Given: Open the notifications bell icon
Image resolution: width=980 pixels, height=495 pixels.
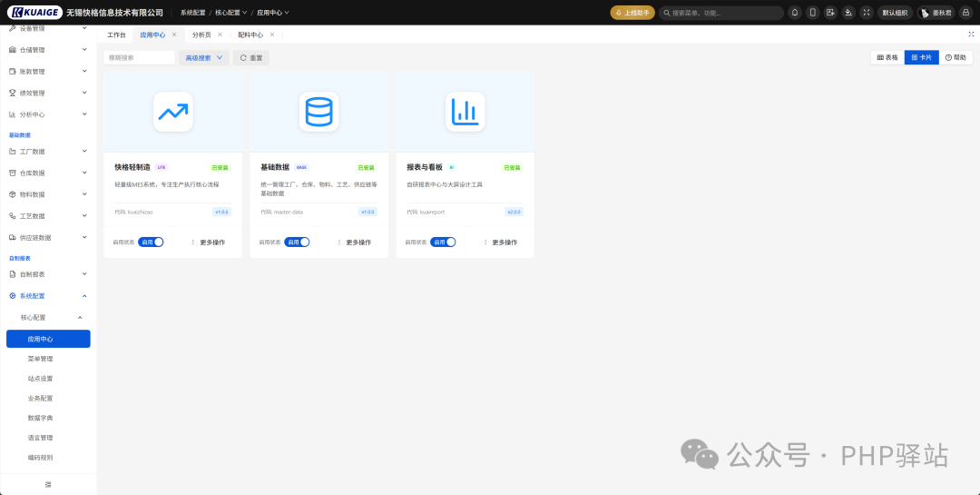Looking at the screenshot, I should tap(794, 13).
